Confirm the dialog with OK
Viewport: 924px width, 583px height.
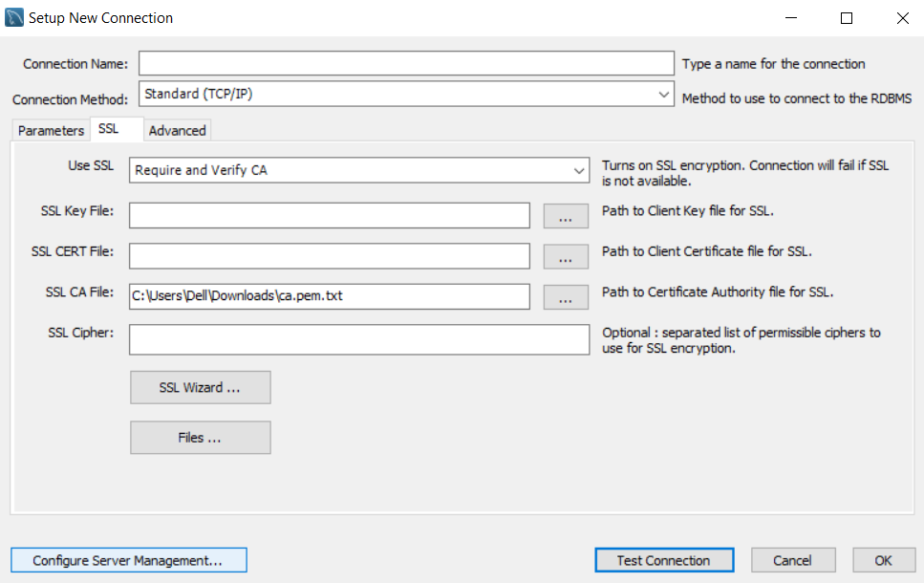click(x=883, y=560)
